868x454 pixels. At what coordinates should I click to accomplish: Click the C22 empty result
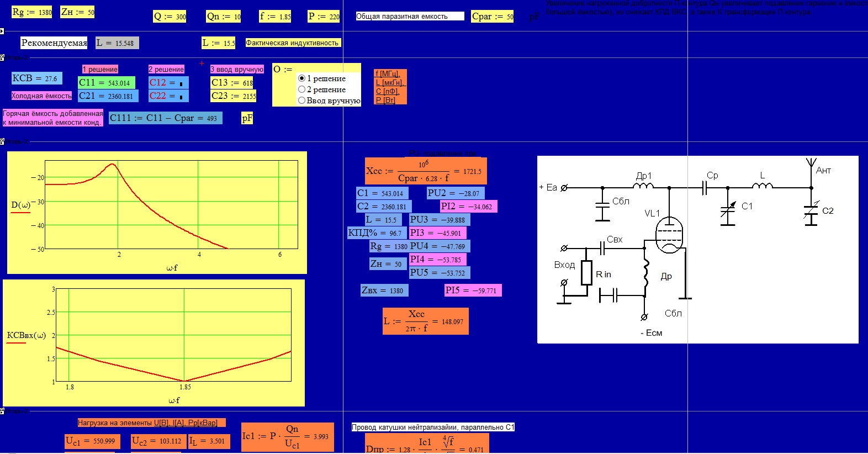(x=168, y=96)
